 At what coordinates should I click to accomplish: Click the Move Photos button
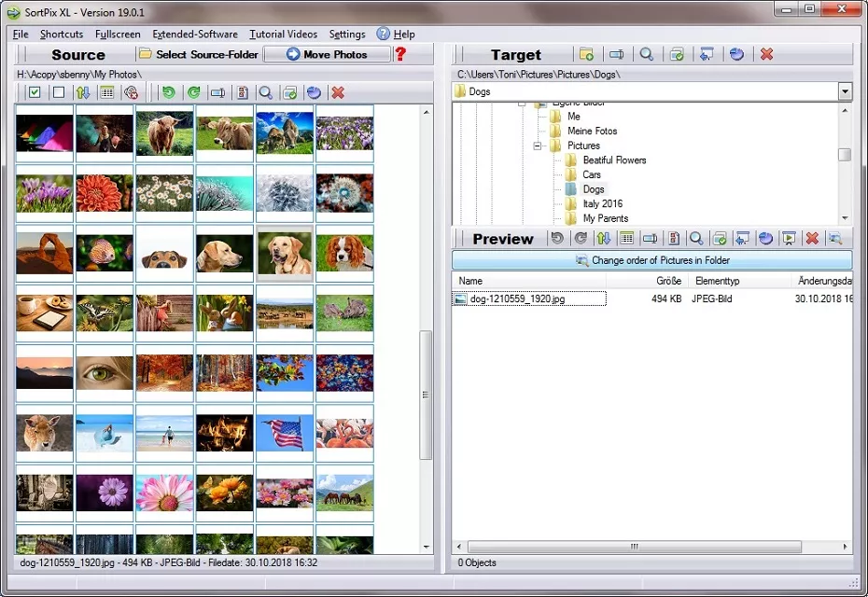click(326, 54)
